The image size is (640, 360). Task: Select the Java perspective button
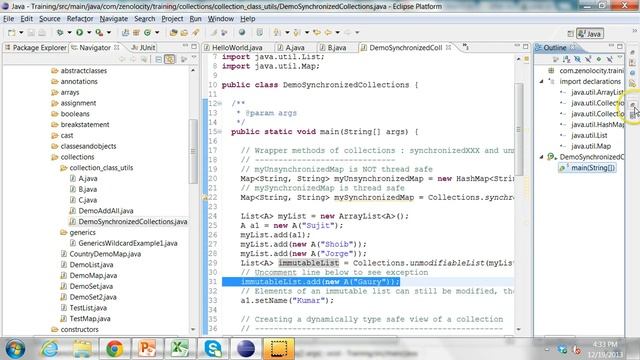click(590, 33)
